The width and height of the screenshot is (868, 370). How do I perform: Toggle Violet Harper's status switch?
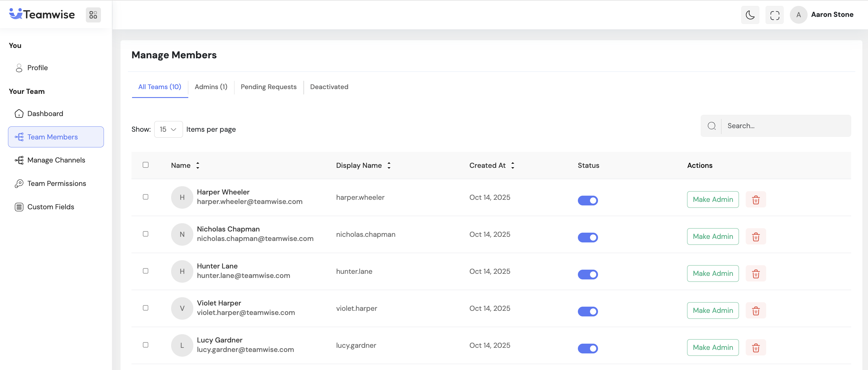pos(588,311)
